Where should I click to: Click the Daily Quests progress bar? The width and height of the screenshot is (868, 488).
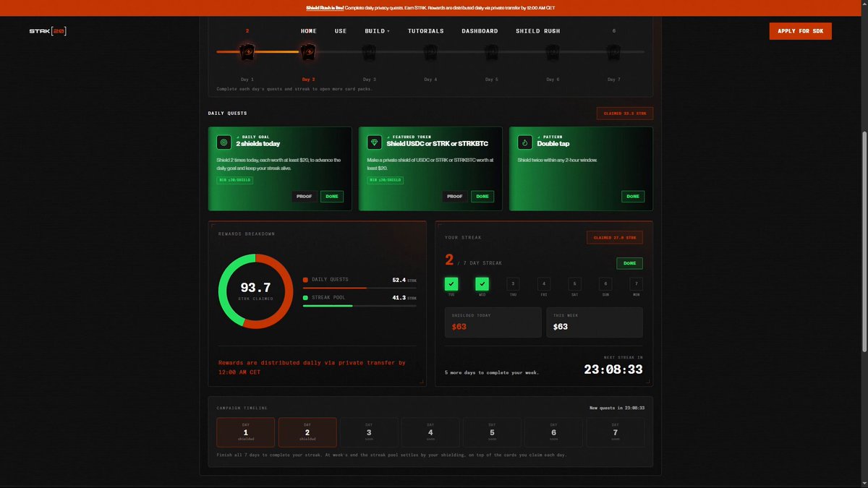pyautogui.click(x=359, y=288)
